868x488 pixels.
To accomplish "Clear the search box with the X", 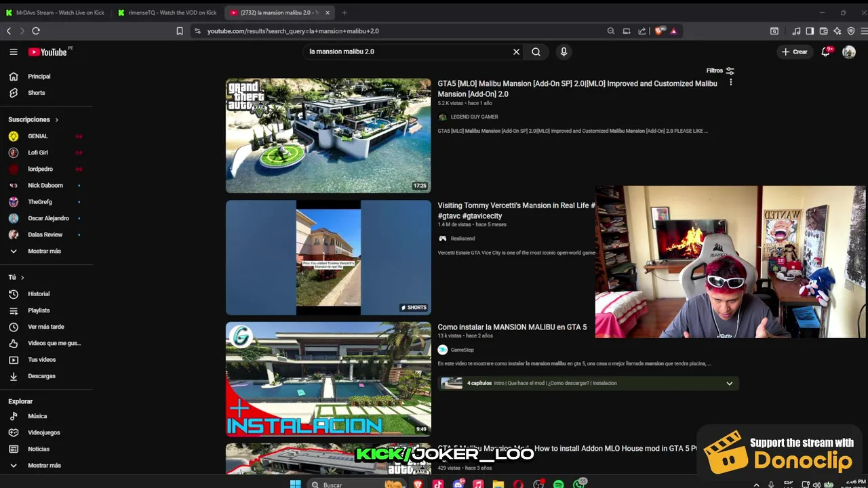I will (x=516, y=52).
